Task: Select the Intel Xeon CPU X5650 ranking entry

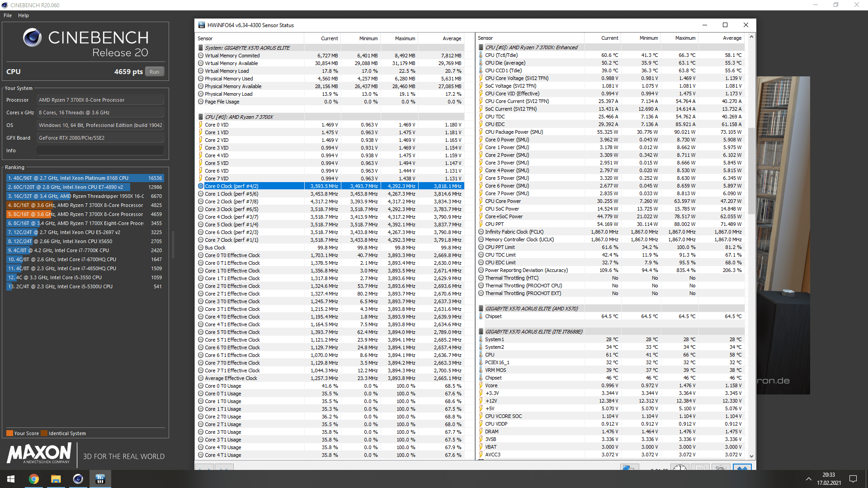Action: click(85, 241)
